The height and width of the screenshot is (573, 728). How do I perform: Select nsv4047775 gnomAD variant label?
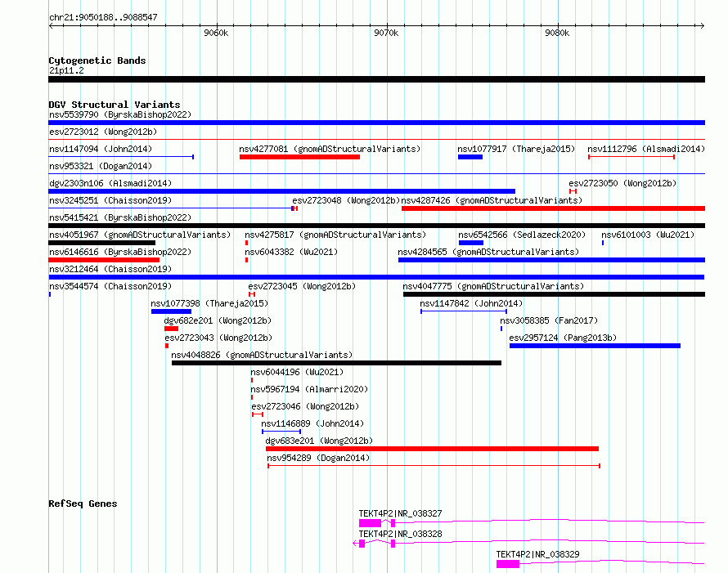click(x=493, y=286)
